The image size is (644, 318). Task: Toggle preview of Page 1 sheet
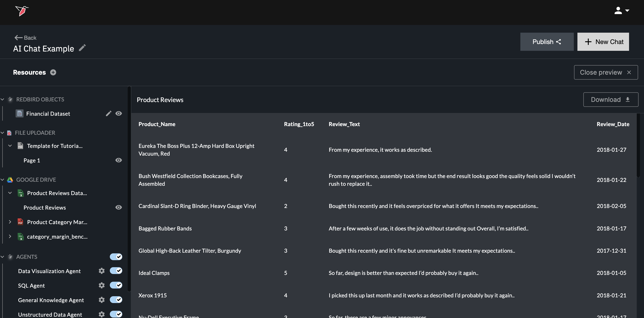118,160
